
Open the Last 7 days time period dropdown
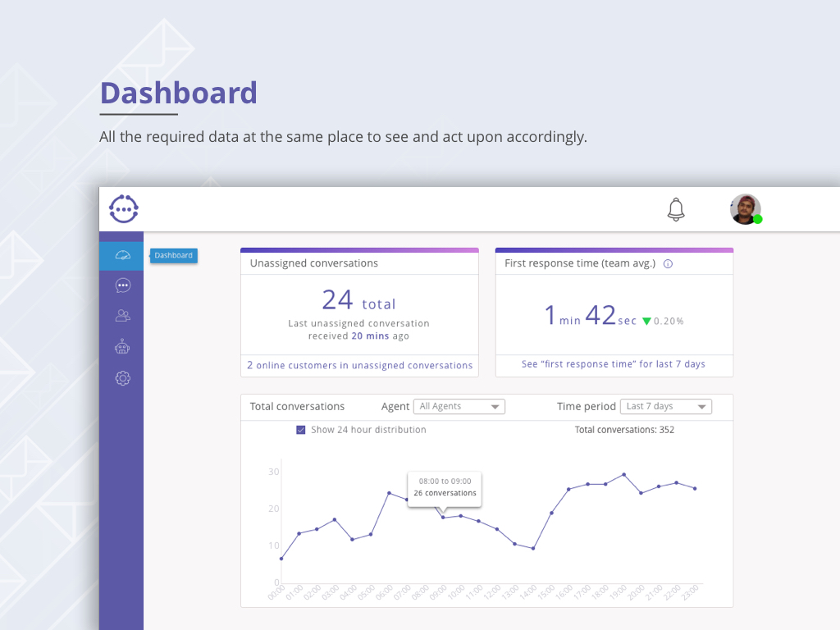coord(666,407)
